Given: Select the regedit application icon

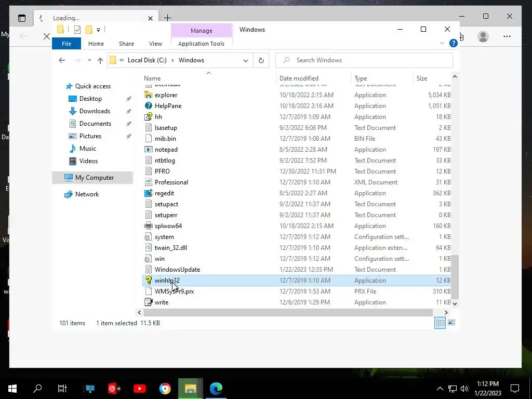Looking at the screenshot, I should 148,193.
